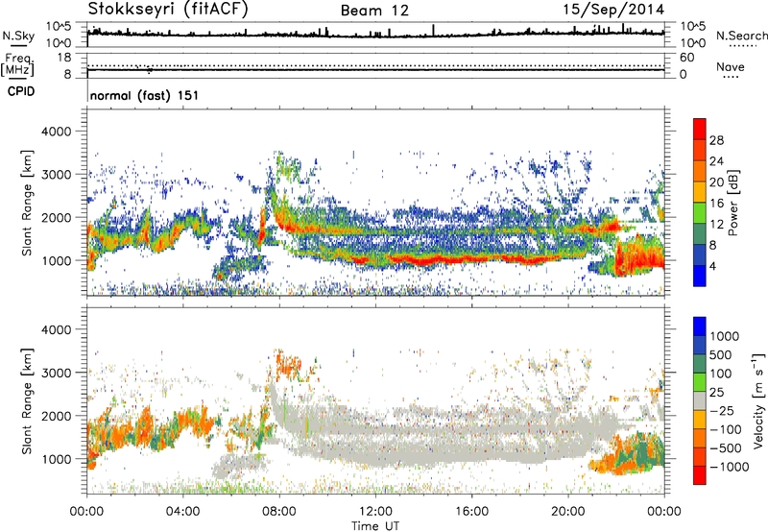Click the velocity colorbar gray segment
The image size is (768, 532).
point(700,401)
